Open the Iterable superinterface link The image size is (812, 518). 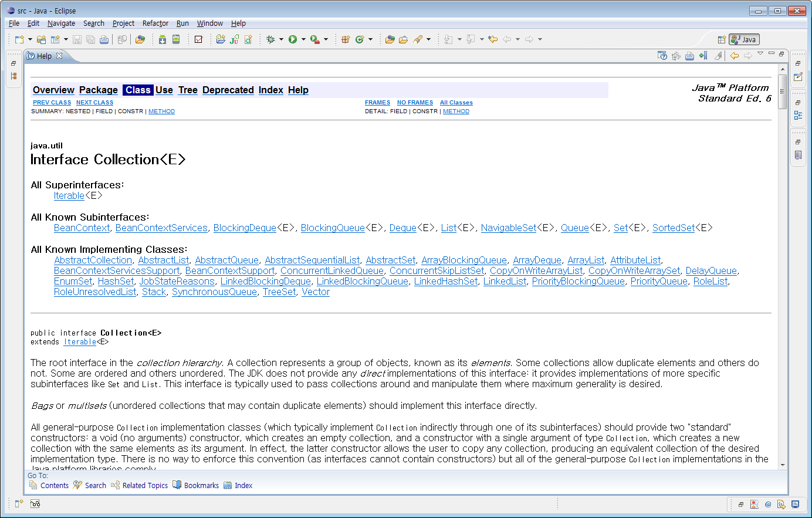click(x=69, y=196)
